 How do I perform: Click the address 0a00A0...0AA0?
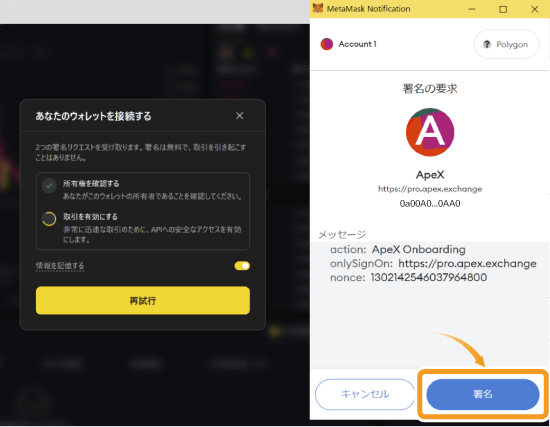point(430,204)
